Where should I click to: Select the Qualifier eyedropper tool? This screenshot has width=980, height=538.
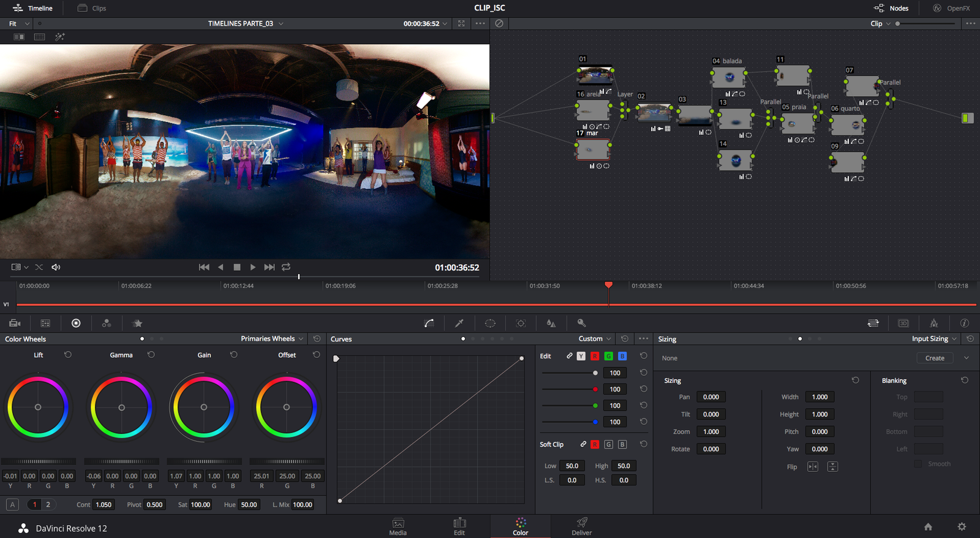click(x=459, y=323)
